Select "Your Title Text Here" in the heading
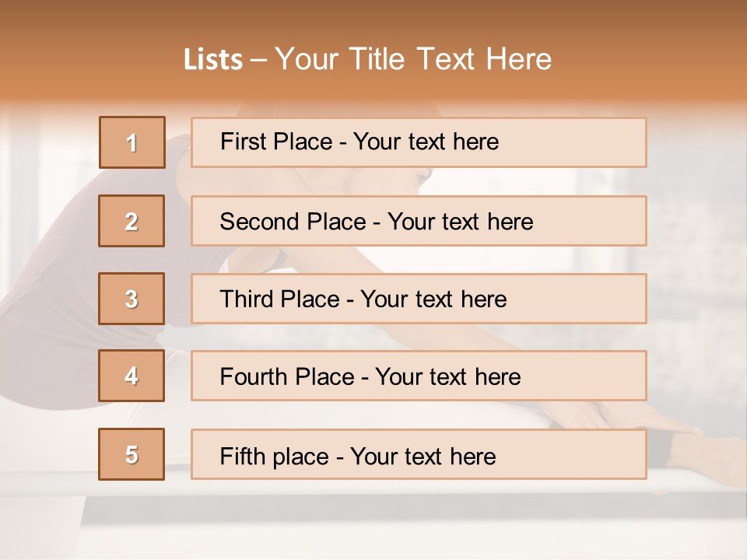 [x=413, y=59]
